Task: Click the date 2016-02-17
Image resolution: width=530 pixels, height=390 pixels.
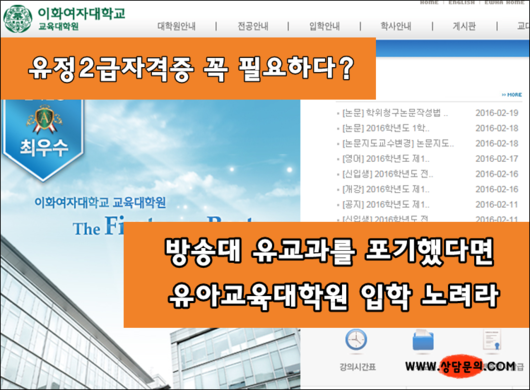Action: click(497, 159)
